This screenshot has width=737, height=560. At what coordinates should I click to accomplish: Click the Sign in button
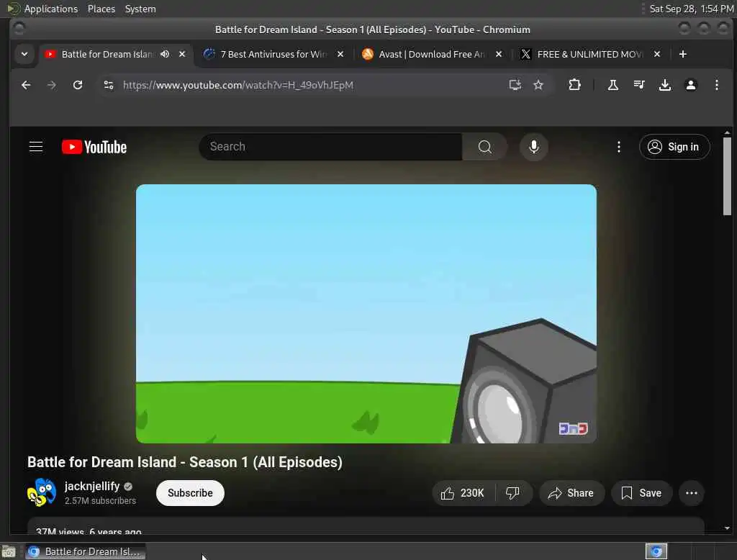pyautogui.click(x=674, y=147)
